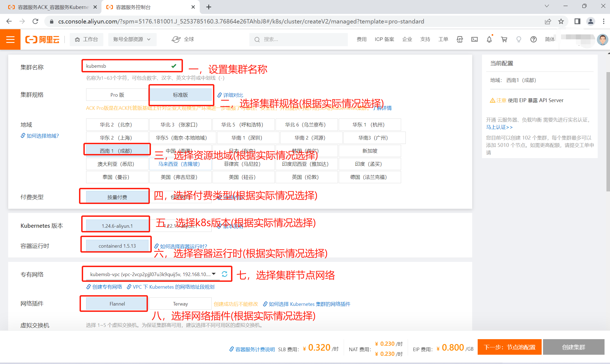This screenshot has width=610, height=364.
Task: Open 如何选择地域? help link
Action: pos(40,136)
